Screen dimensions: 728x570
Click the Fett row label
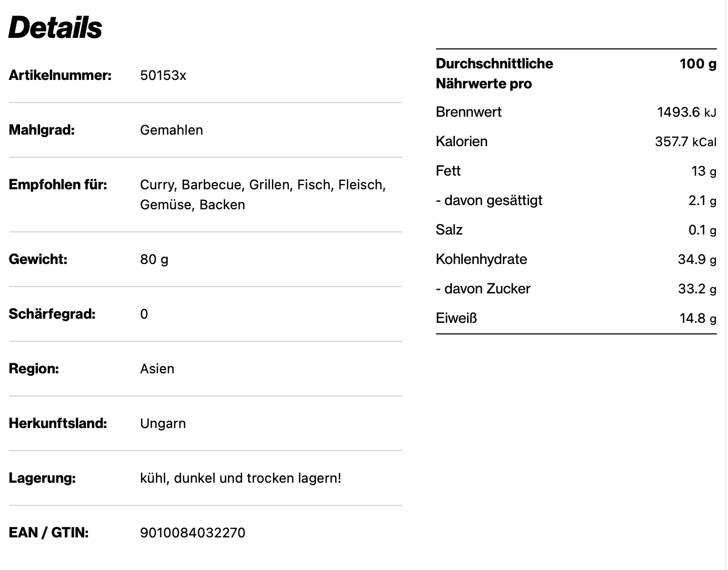click(448, 171)
